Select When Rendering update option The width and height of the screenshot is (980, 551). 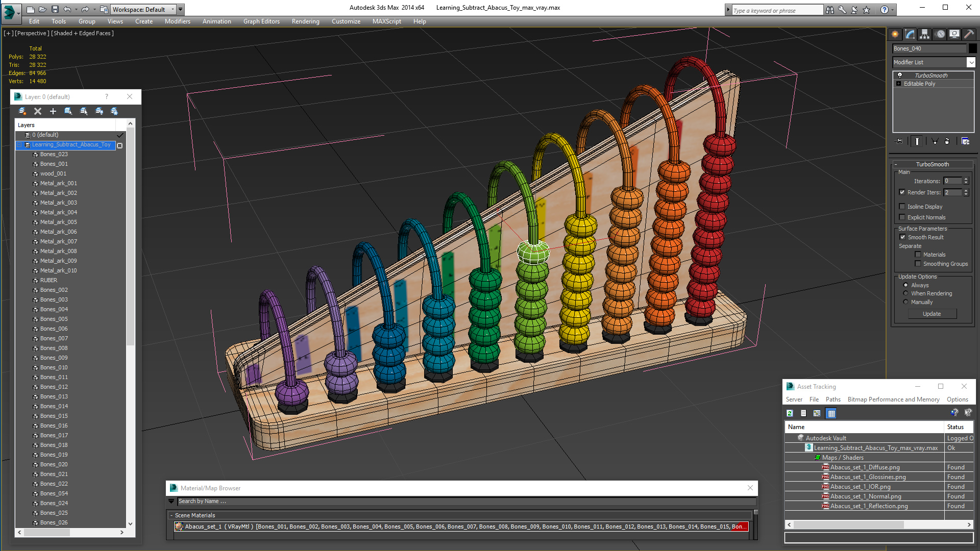coord(905,293)
